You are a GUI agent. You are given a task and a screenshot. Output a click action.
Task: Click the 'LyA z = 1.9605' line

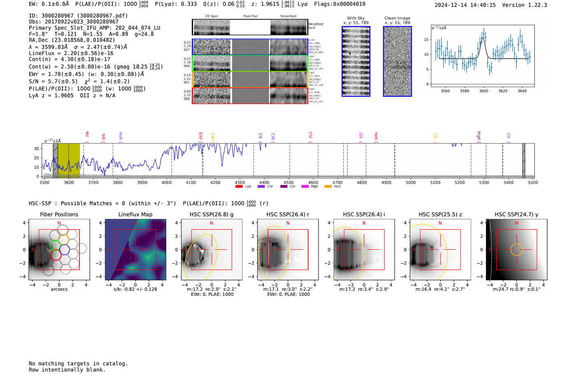pos(51,95)
